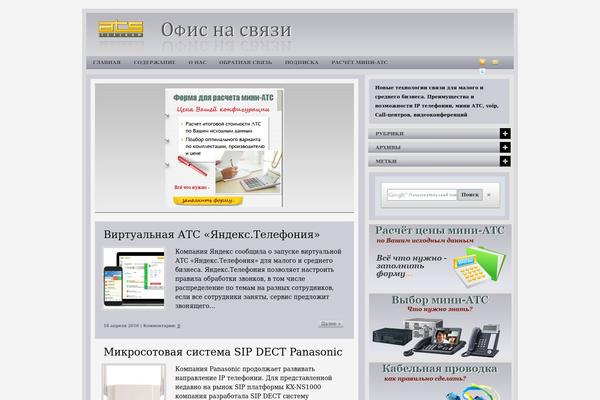
Task: Go to the О нас page
Action: tap(197, 62)
